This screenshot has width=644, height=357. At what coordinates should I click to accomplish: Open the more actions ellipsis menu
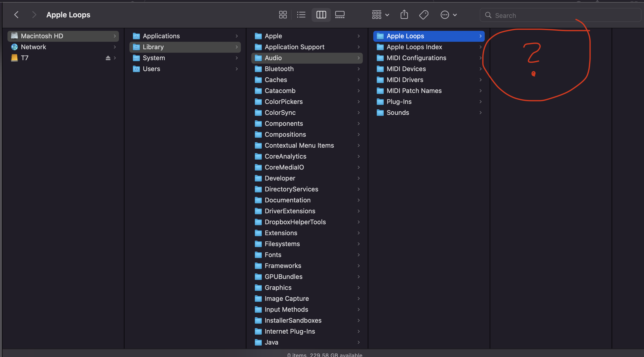coord(448,15)
